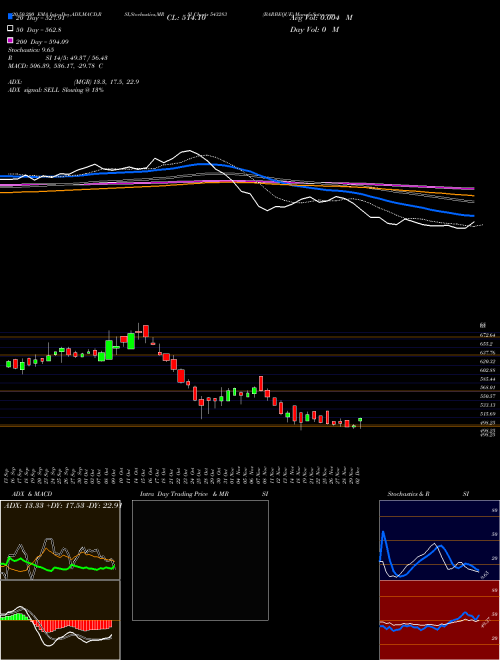Click the 20 Day - 527.91 label
Image resolution: width=500 pixels, height=660 pixels.
[40, 18]
